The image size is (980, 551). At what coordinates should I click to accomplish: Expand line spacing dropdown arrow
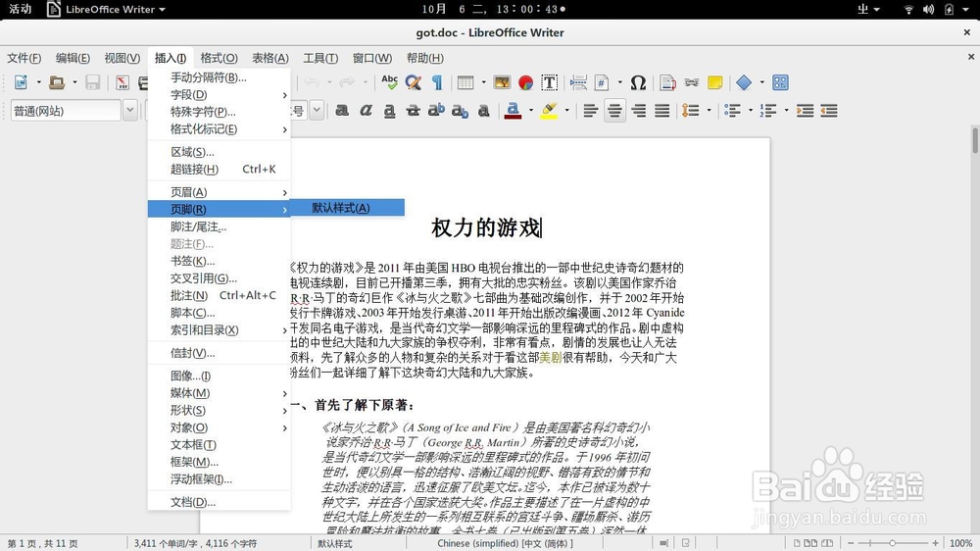709,111
